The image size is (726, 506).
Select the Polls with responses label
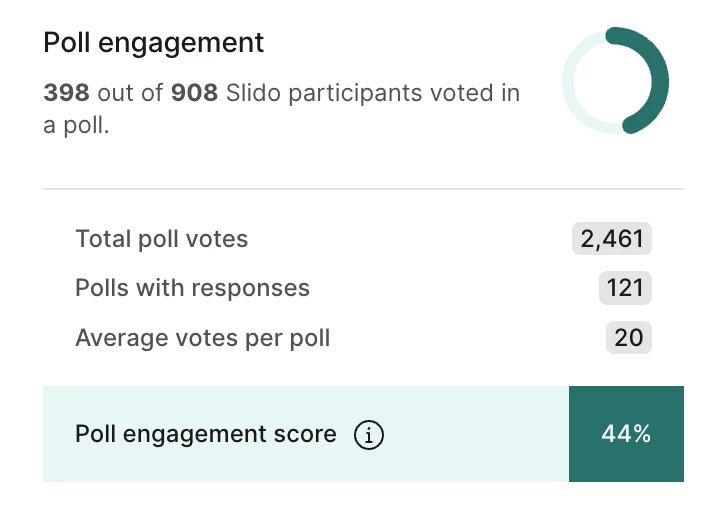192,289
